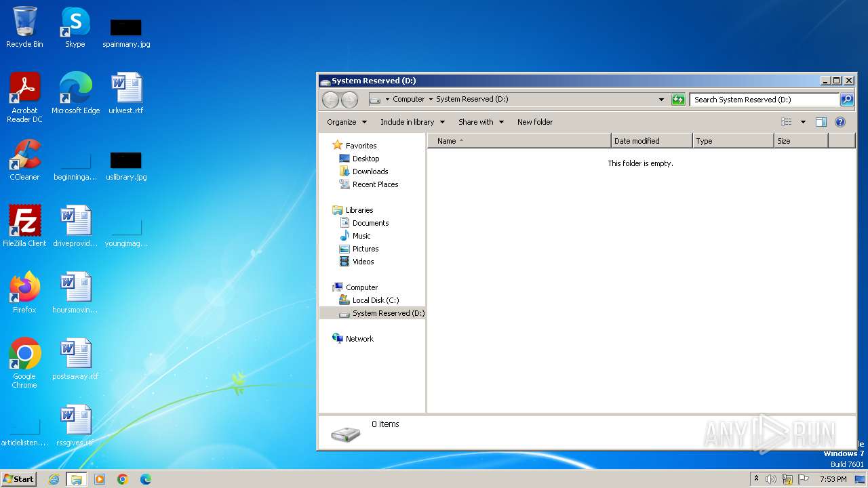This screenshot has width=868, height=488.
Task: Click the taskbar clock showing 7:53 PM
Action: click(x=833, y=479)
